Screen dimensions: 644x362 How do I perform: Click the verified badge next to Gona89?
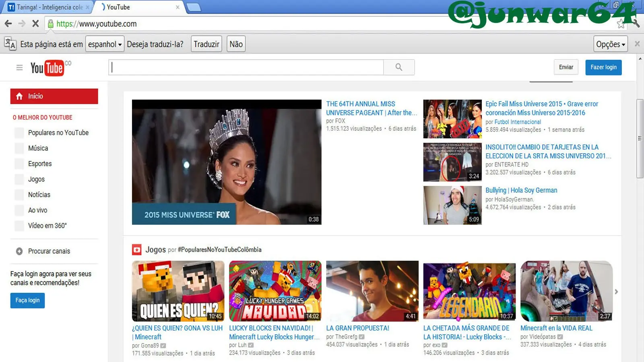(x=163, y=346)
